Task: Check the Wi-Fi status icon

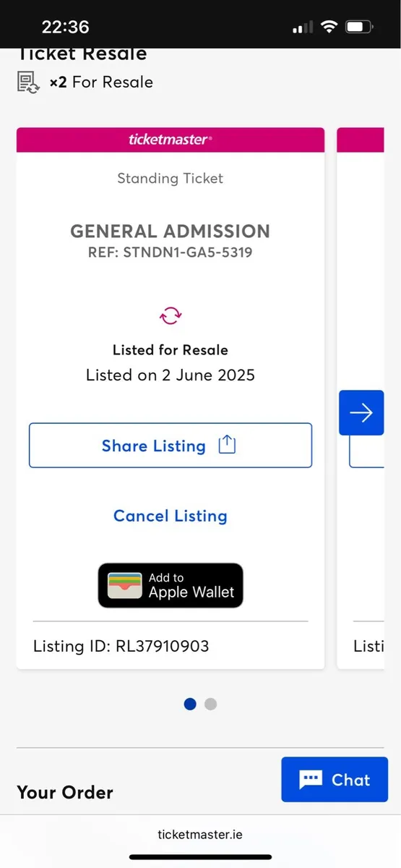Action: tap(330, 27)
